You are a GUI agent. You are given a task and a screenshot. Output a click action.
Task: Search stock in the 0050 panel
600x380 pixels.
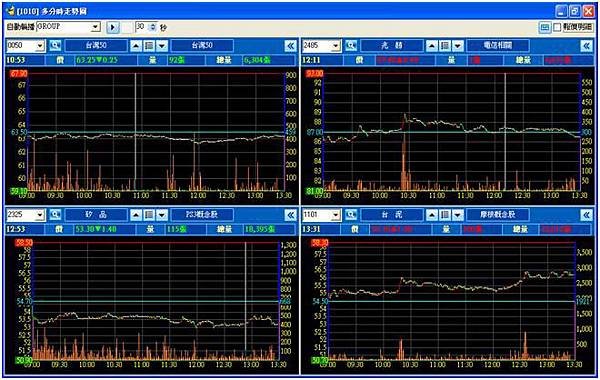coord(55,46)
